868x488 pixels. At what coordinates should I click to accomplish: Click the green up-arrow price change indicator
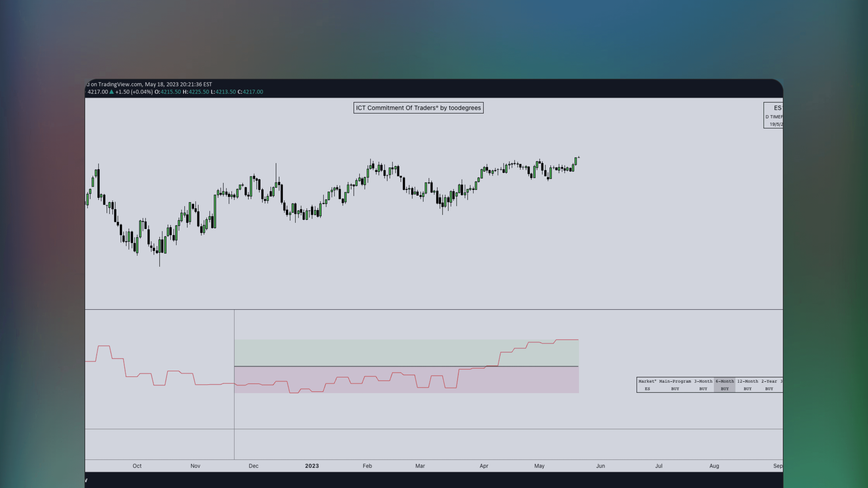click(x=111, y=92)
